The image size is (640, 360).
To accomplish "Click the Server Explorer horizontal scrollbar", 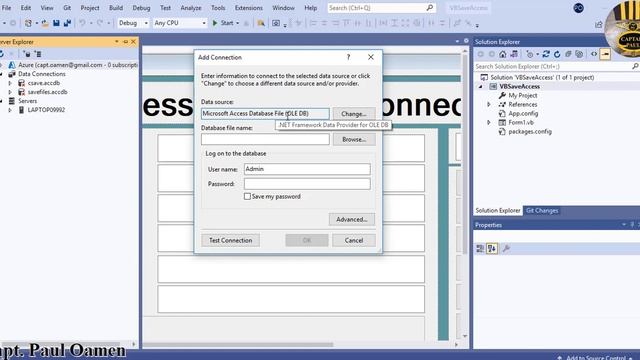I will click(65, 344).
